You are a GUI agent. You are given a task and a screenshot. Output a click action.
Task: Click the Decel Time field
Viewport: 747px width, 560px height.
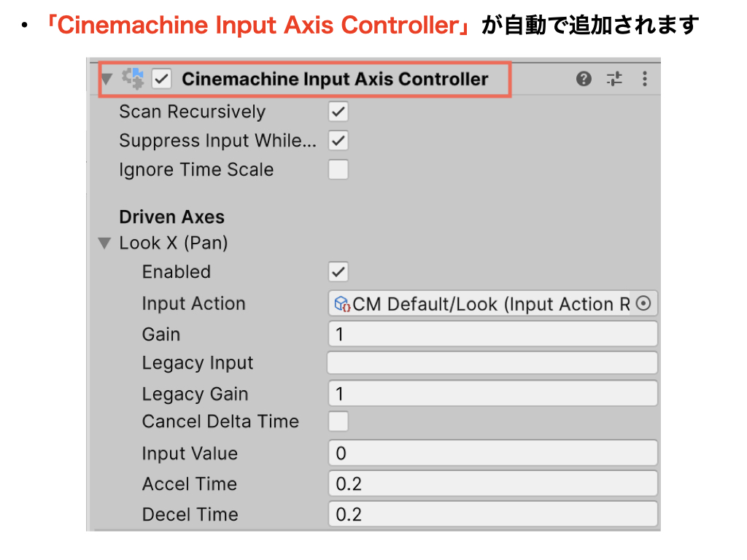click(x=492, y=514)
